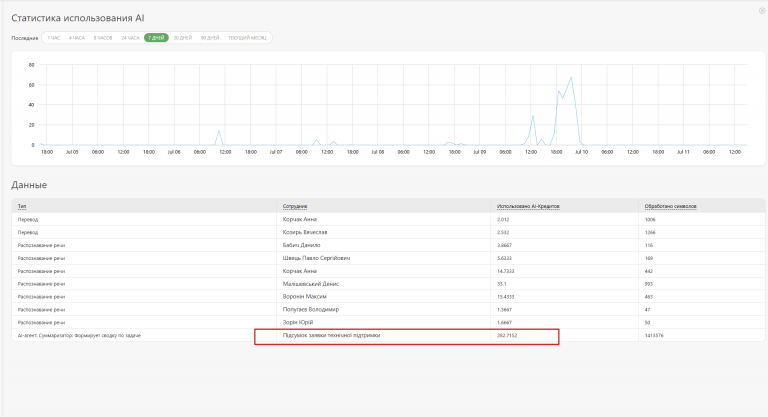This screenshot has height=417, width=768.
Task: Select the Малішевський Денис row
Action: (388, 284)
